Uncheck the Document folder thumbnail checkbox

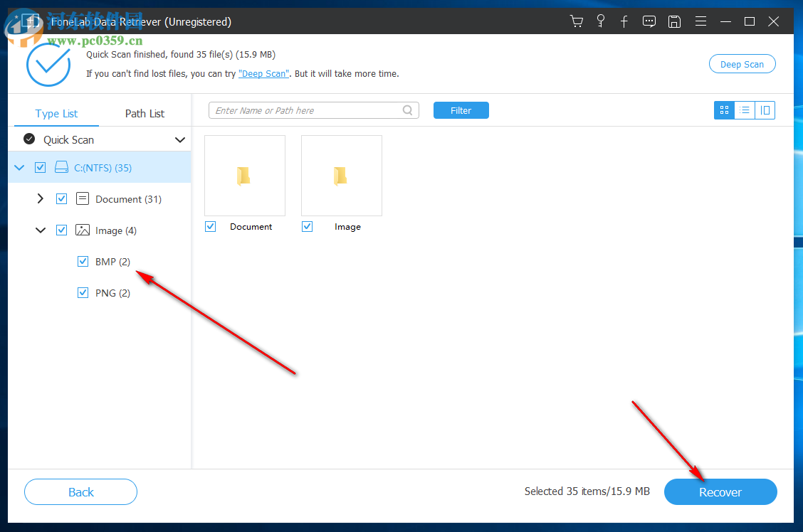pyautogui.click(x=210, y=225)
